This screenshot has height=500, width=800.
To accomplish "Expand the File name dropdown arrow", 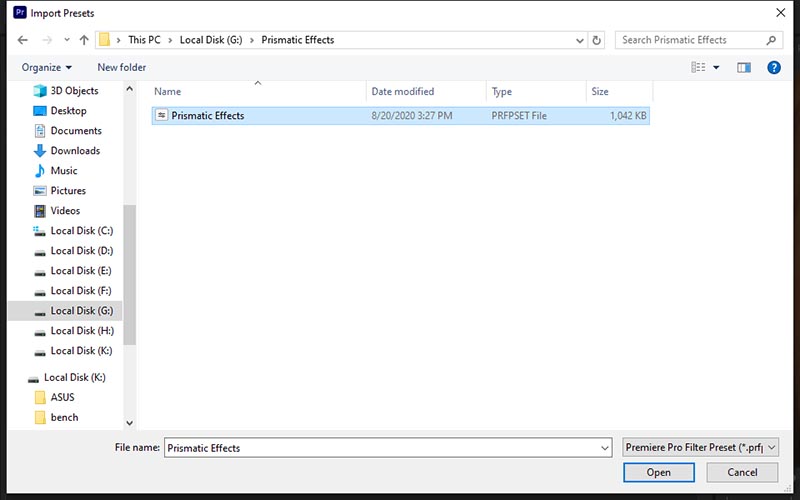I will [605, 448].
